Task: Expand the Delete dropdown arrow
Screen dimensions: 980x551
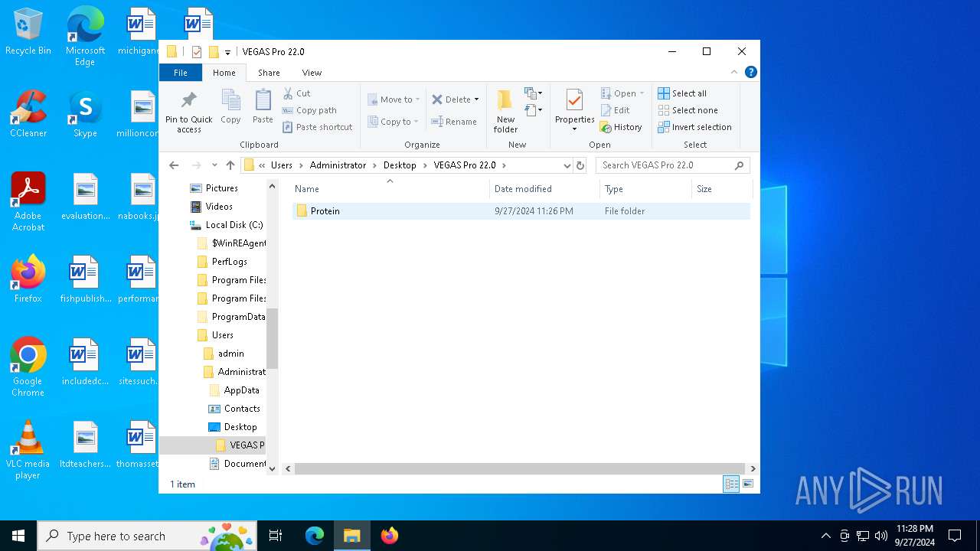Action: (476, 99)
